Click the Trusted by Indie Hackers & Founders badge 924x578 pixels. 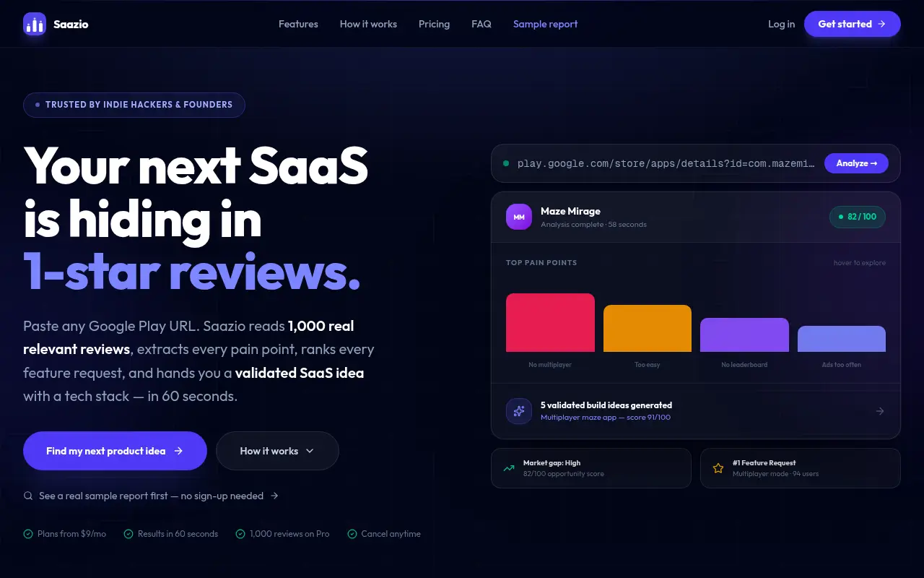[134, 105]
